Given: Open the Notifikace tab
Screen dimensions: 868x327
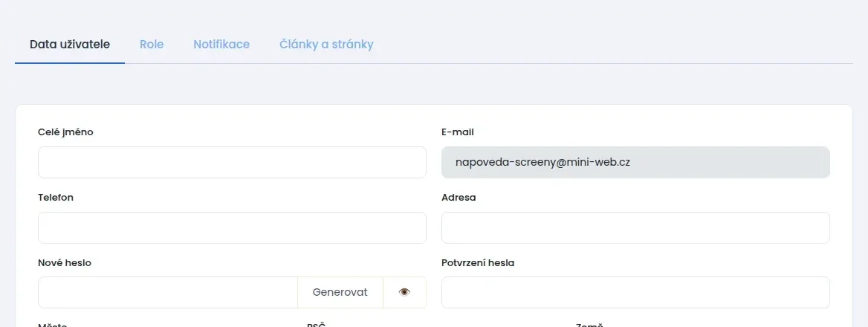Looking at the screenshot, I should click(221, 45).
